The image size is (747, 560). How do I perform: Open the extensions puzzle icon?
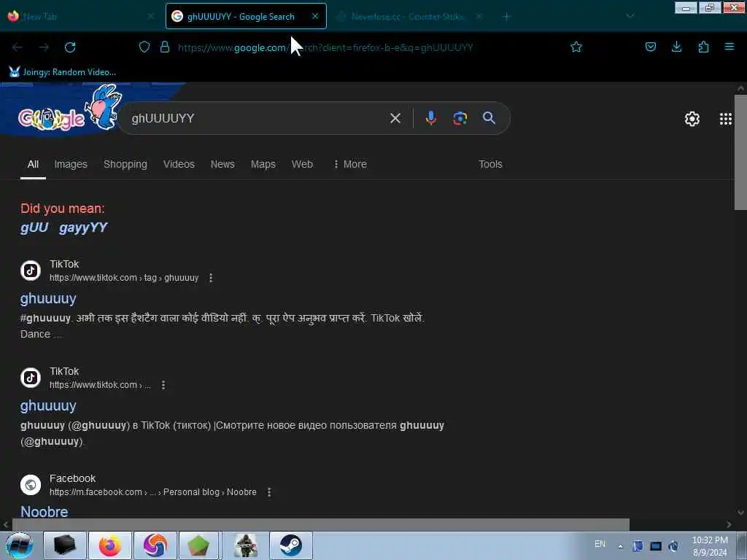[703, 47]
